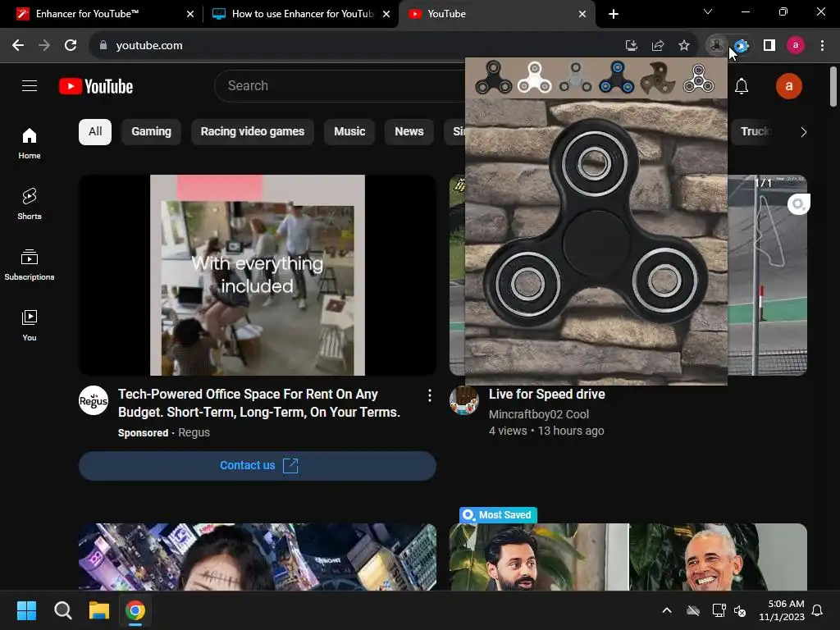Click the install app icon in address bar

[632, 46]
